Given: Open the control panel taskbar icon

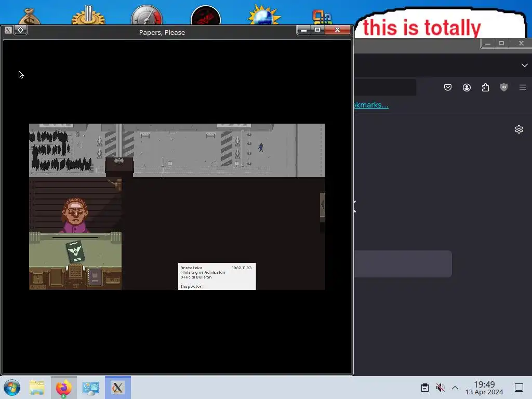Looking at the screenshot, I should (90, 388).
